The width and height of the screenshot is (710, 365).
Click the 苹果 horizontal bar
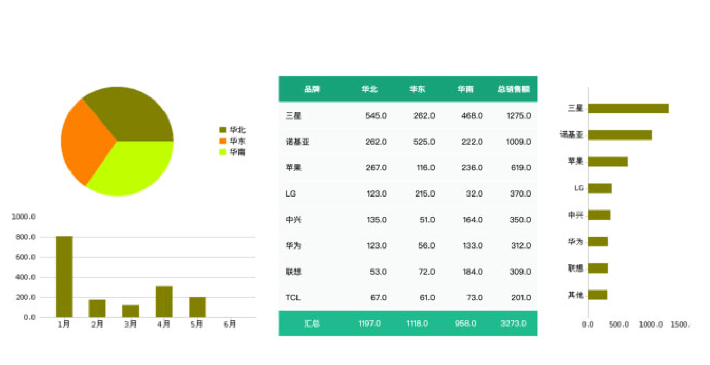(608, 162)
